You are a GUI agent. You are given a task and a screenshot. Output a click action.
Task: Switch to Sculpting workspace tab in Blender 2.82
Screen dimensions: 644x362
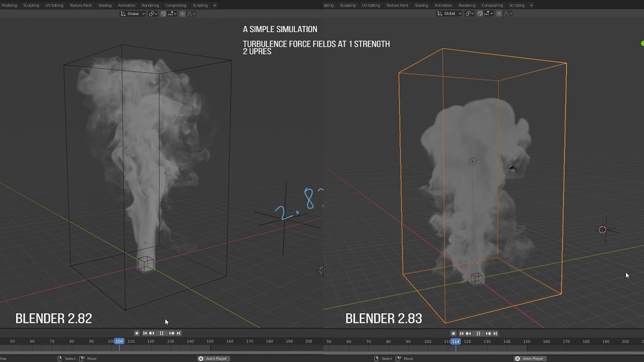pyautogui.click(x=31, y=5)
